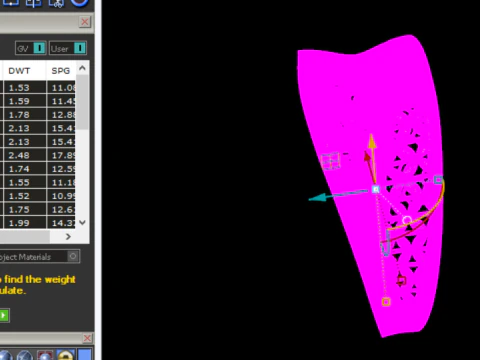
Task: Run the green calculate play button
Action: 4,315
